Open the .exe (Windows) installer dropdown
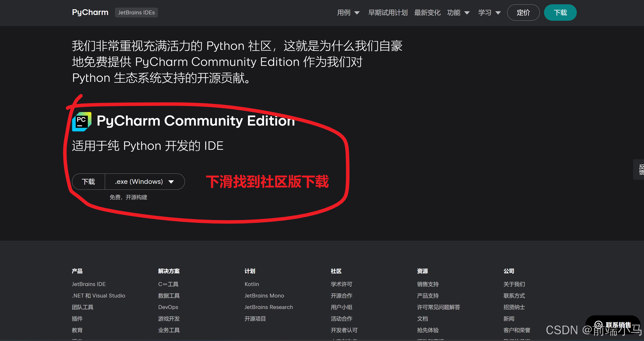The height and width of the screenshot is (341, 644). tap(145, 182)
